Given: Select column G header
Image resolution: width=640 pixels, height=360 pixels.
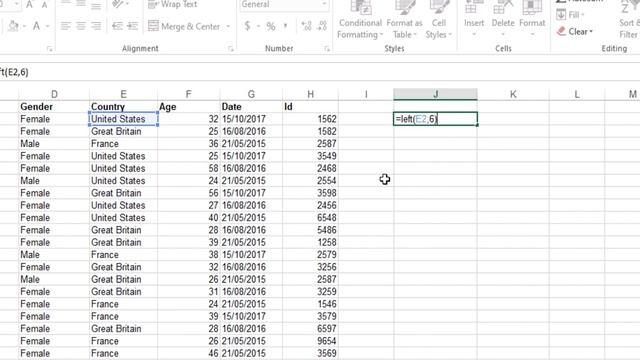Looking at the screenshot, I should click(x=251, y=94).
